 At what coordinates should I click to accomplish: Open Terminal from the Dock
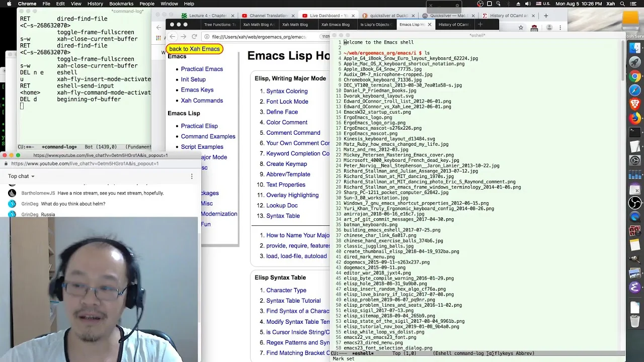coord(635,133)
